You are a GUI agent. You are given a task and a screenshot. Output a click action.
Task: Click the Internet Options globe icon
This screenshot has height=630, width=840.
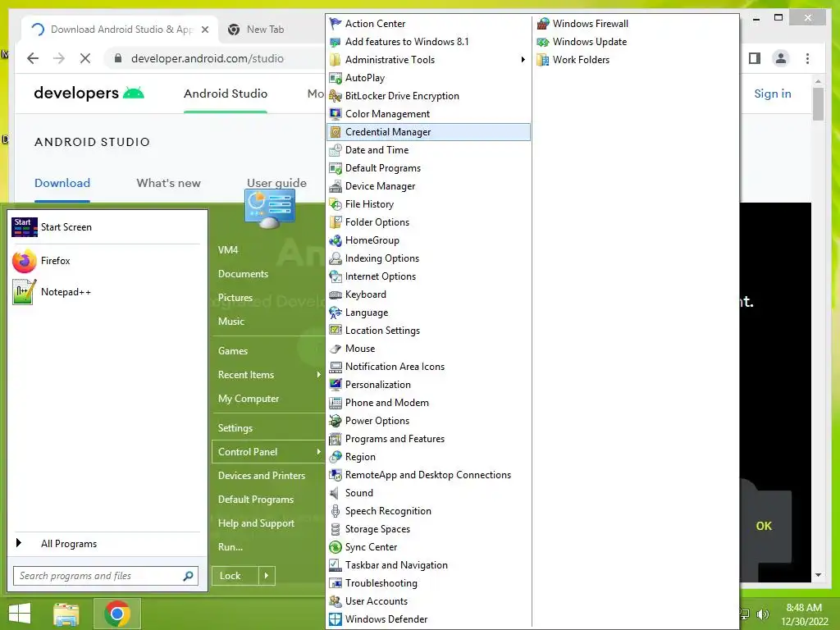pyautogui.click(x=336, y=276)
